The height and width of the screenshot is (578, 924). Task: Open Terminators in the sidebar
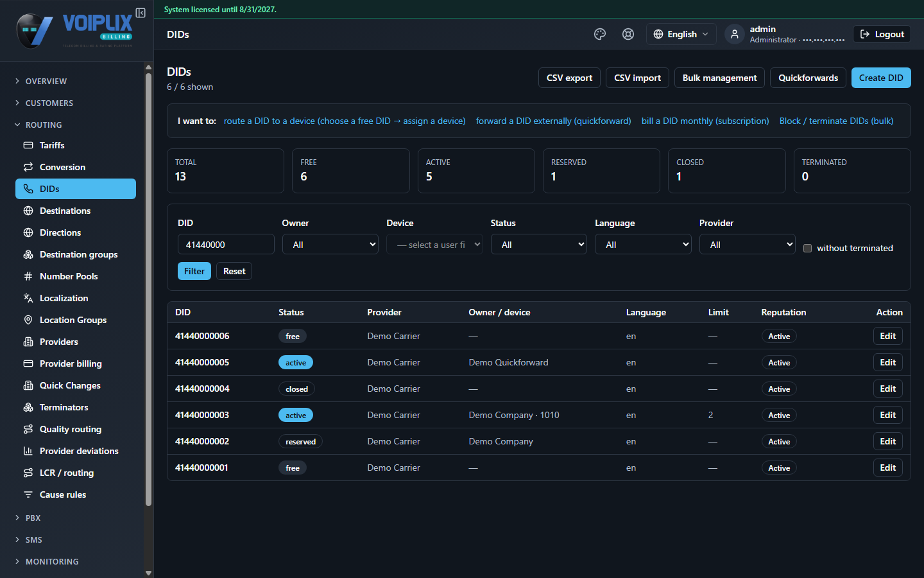(76, 407)
